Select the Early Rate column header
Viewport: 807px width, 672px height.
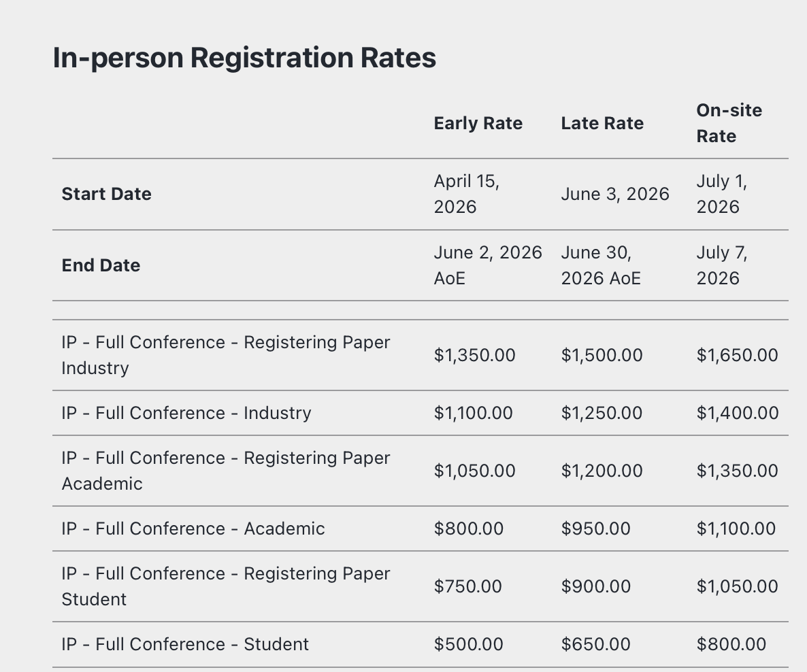[478, 123]
